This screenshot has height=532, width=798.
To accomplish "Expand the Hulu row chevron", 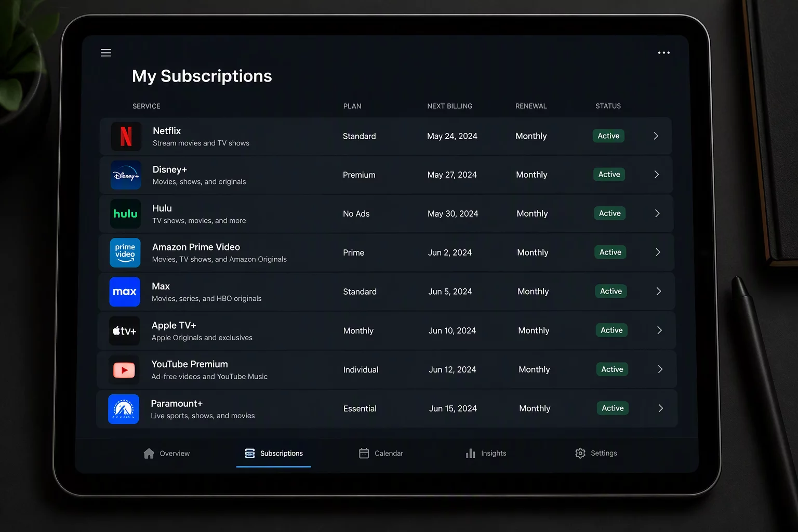I will [657, 214].
